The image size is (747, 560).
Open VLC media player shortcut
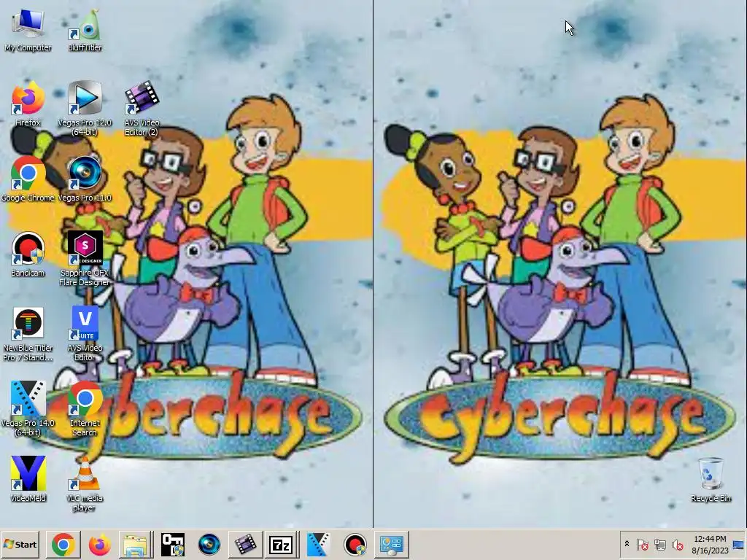point(85,484)
